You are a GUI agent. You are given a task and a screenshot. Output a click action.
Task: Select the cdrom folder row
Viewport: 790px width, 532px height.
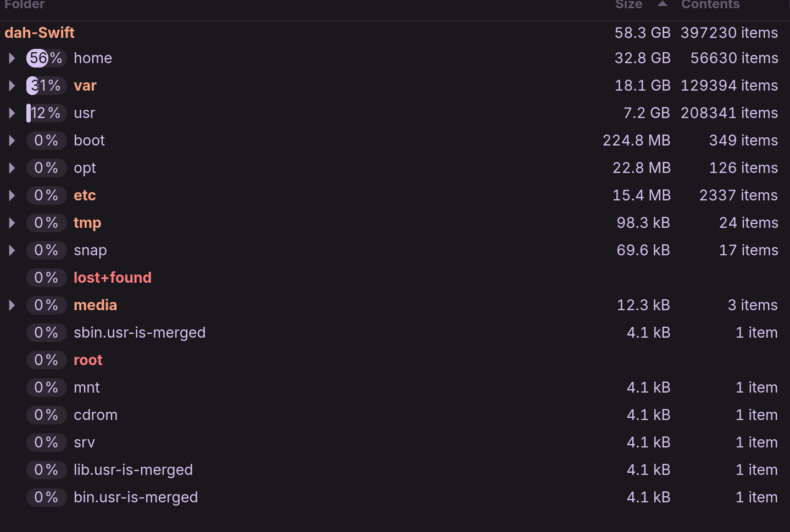(96, 415)
